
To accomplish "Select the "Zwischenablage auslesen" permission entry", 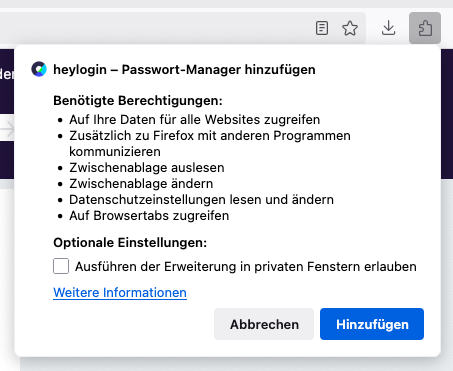I will [x=147, y=167].
